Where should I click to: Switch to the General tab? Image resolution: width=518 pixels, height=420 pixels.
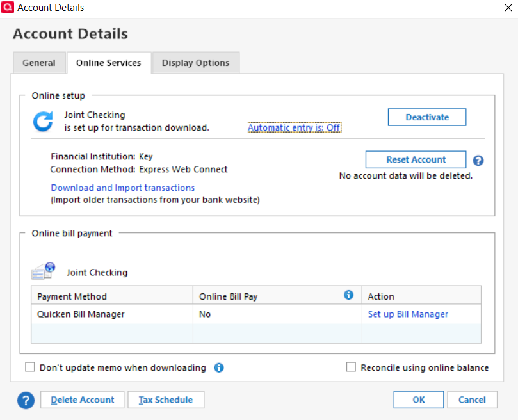[39, 63]
